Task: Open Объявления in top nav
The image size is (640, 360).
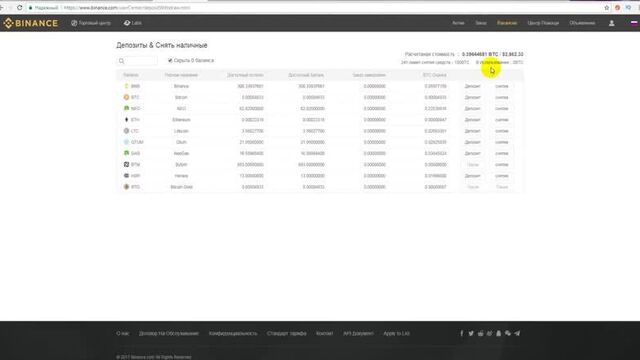Action: click(582, 23)
